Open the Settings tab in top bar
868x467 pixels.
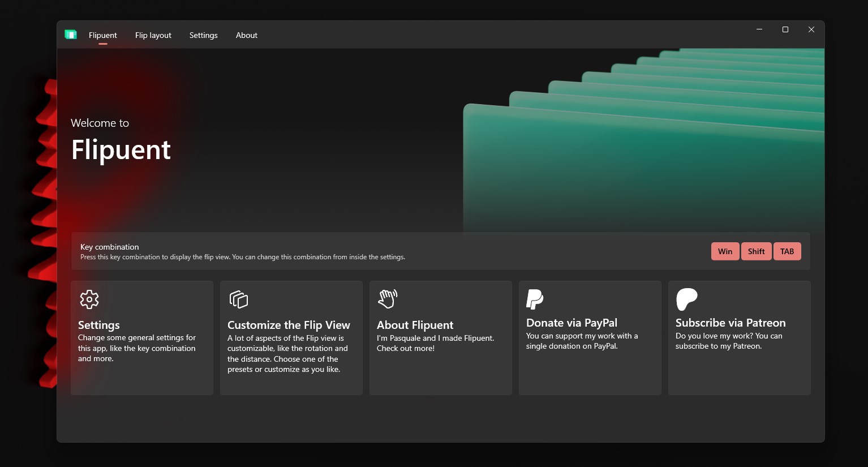204,35
